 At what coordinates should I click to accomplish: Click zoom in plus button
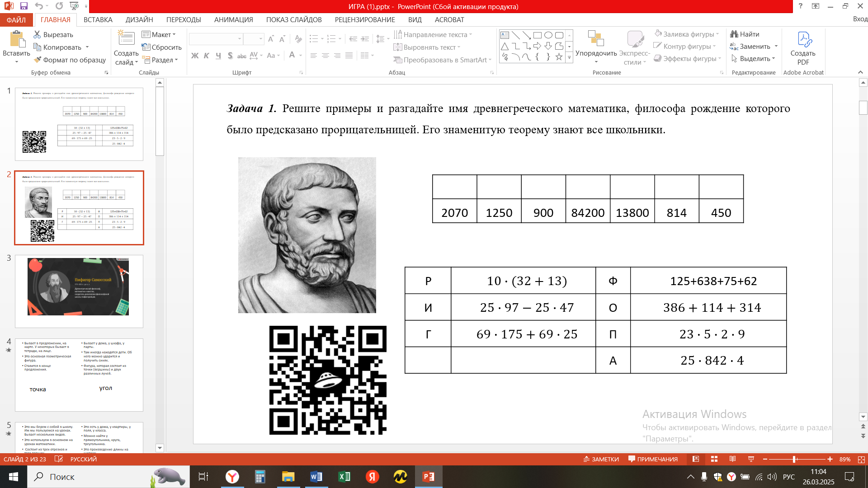pyautogui.click(x=830, y=459)
